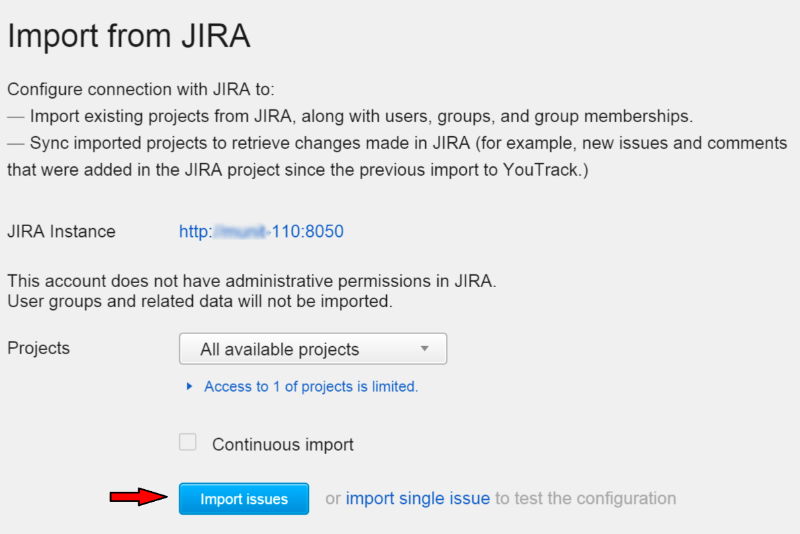Click the Projects field label
The height and width of the screenshot is (534, 800).
(x=39, y=348)
